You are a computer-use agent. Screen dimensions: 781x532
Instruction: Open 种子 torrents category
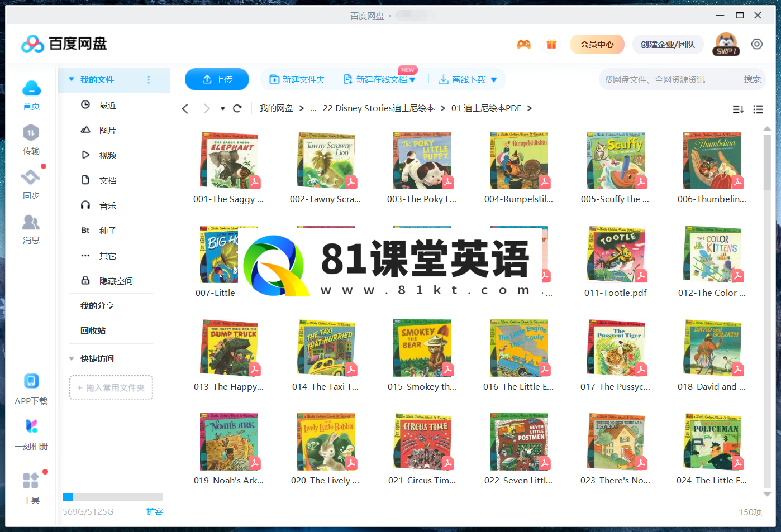point(108,231)
